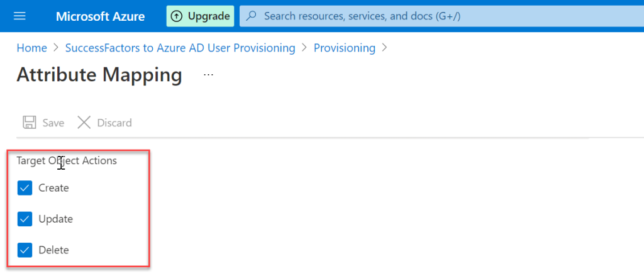Focus the search resources input field
The width and height of the screenshot is (644, 276).
point(441,16)
